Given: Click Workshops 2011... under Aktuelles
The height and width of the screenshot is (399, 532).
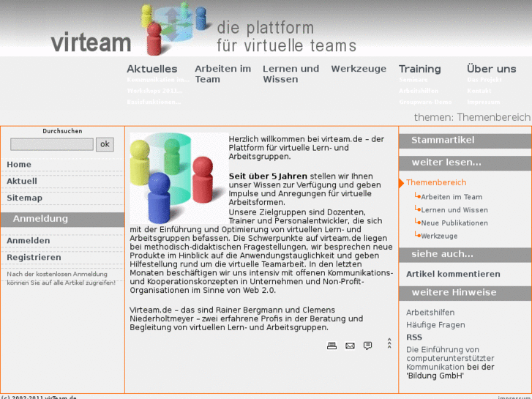Looking at the screenshot, I should pyautogui.click(x=154, y=91).
